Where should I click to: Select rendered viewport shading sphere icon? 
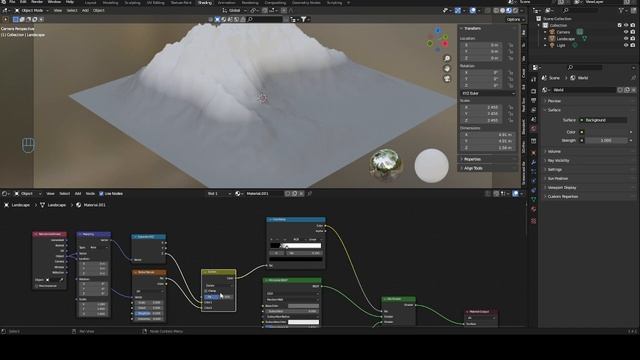(x=516, y=11)
